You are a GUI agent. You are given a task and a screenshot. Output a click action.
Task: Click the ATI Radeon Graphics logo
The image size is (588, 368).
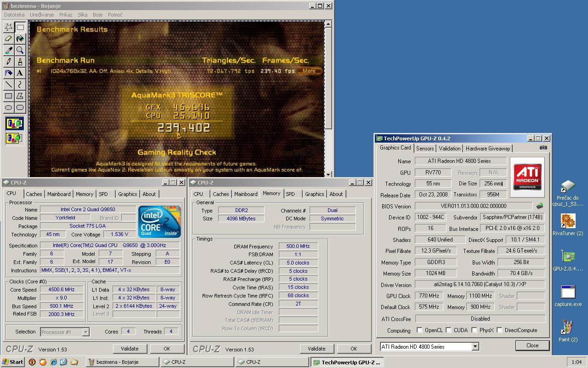(x=527, y=177)
